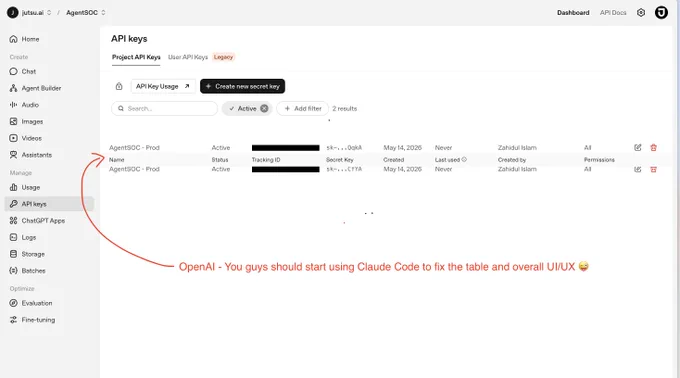Open the Videos section
The height and width of the screenshot is (378, 680).
click(26, 138)
